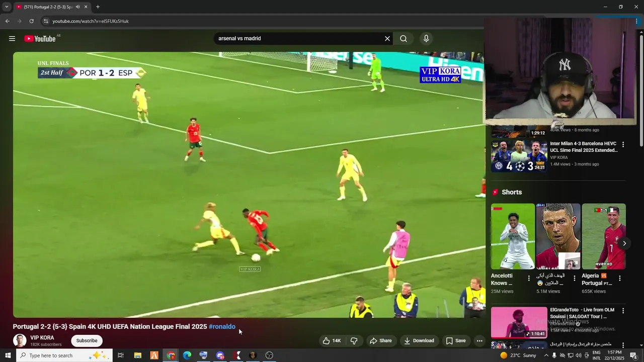
Task: Open the 23°C Sunny weather widget
Action: pos(518,355)
